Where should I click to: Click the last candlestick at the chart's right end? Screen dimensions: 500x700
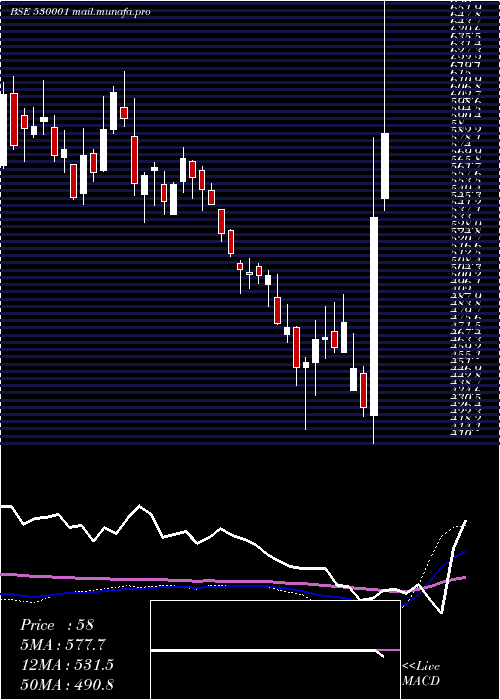click(x=384, y=166)
